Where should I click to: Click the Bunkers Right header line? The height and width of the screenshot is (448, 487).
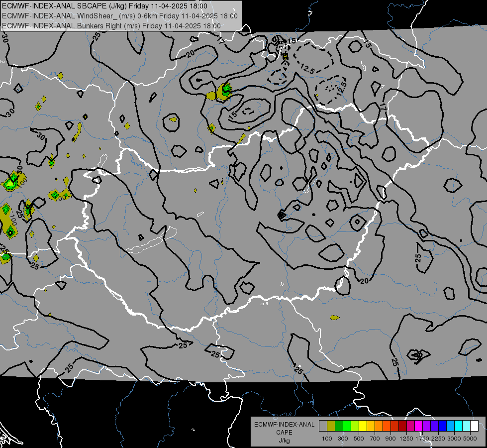click(111, 26)
